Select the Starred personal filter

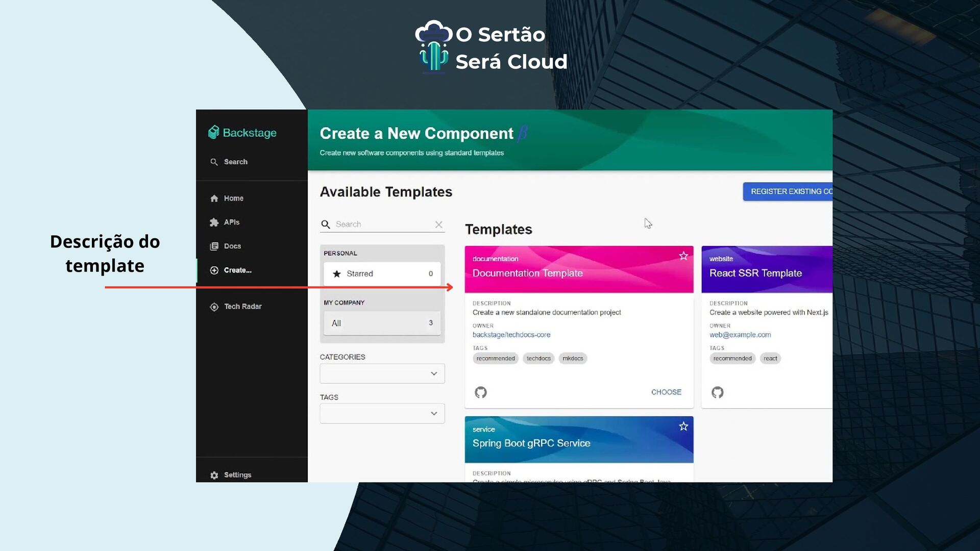tap(382, 274)
